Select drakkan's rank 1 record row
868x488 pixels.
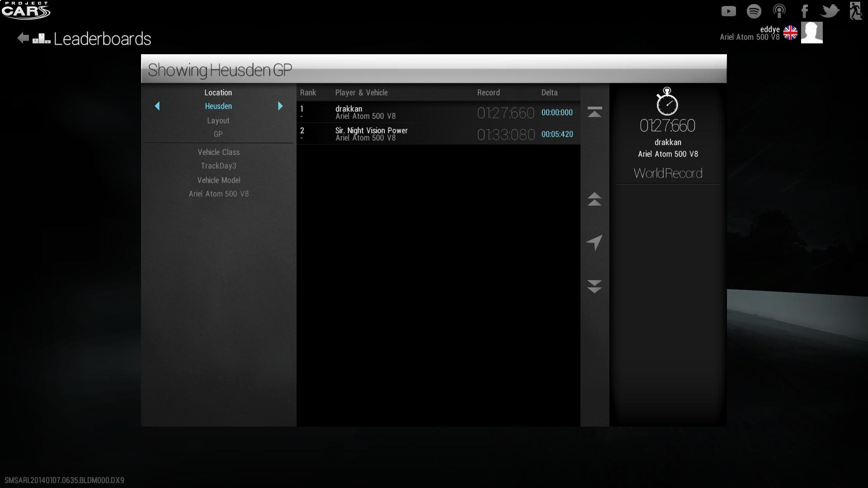[x=438, y=112]
